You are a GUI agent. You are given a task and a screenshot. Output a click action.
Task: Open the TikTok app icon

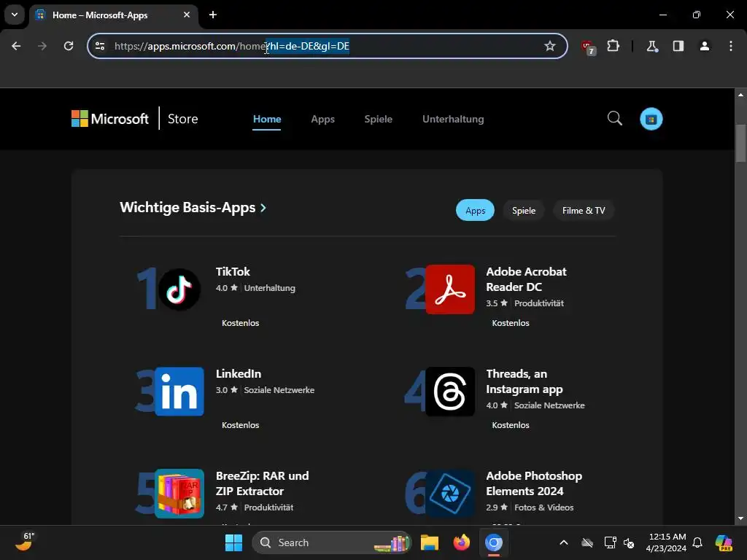pyautogui.click(x=179, y=289)
